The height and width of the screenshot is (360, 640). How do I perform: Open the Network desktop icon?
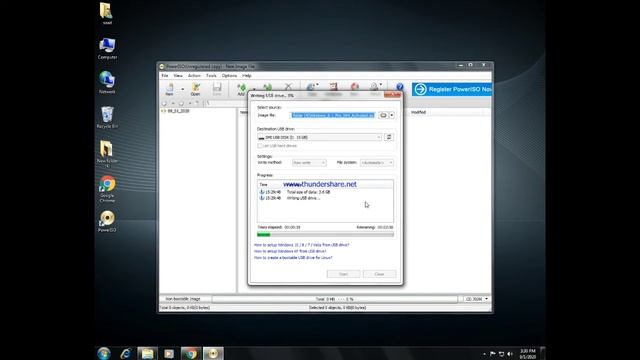107,83
